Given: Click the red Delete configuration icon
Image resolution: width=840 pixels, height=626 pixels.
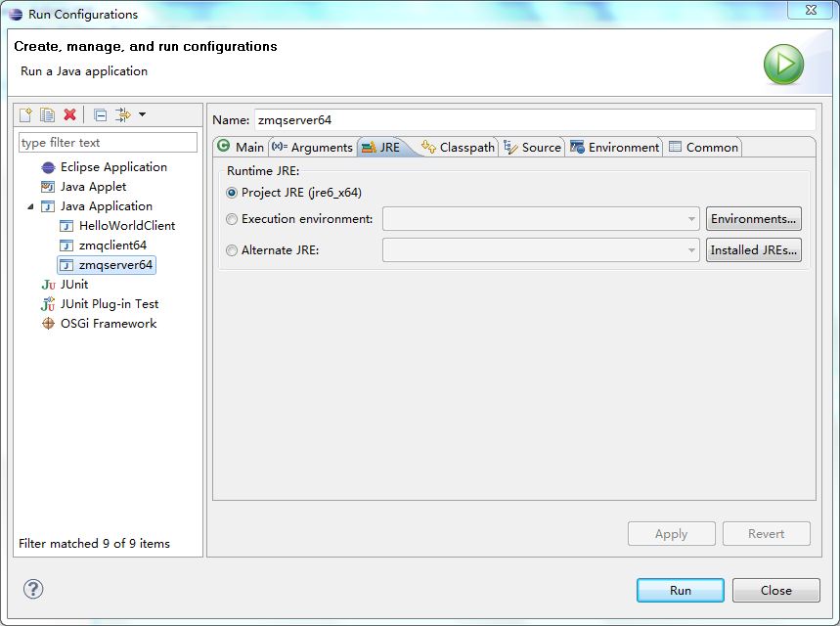Looking at the screenshot, I should pos(69,115).
